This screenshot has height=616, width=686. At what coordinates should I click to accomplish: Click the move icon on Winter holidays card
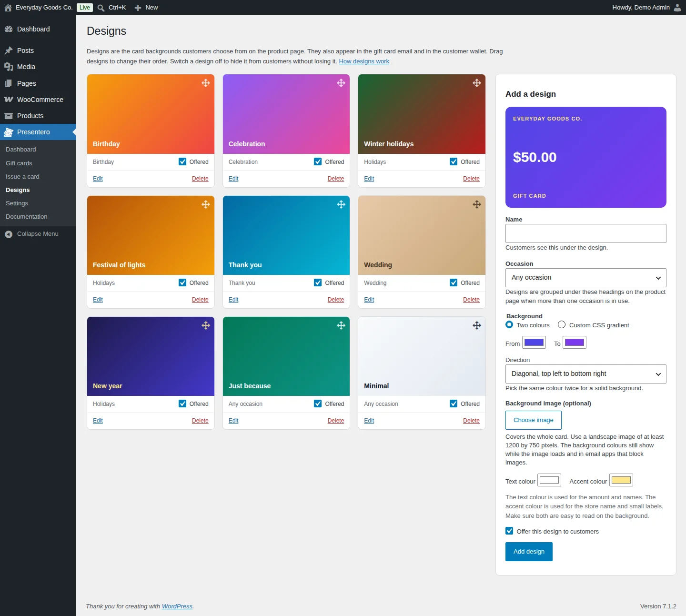(x=477, y=83)
